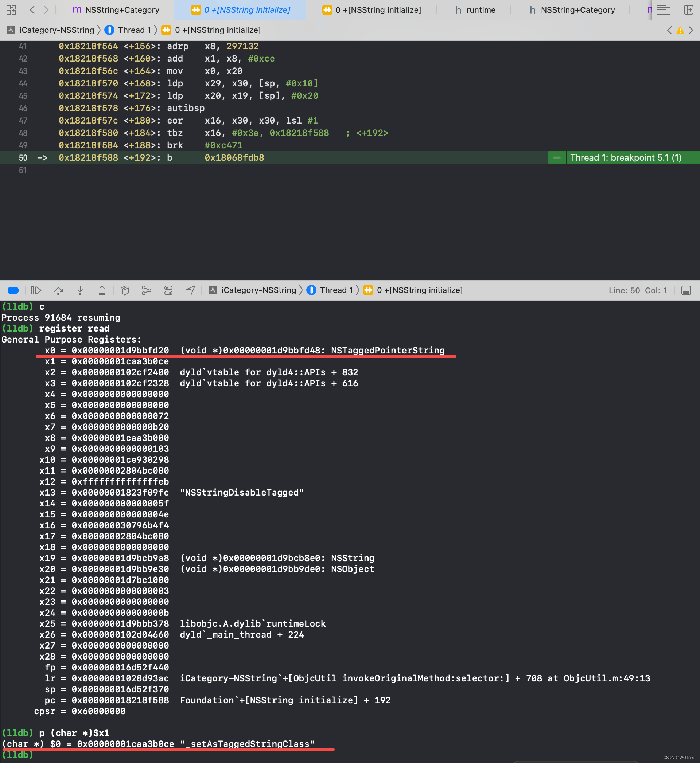Jump to previous issue arrow
Viewport: 700px width, 763px height.
[669, 30]
